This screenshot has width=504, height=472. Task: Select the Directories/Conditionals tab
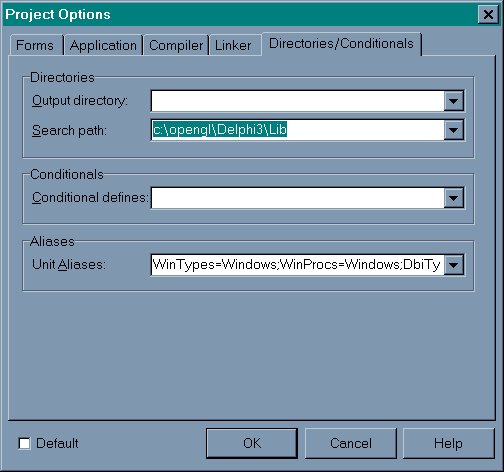point(341,44)
